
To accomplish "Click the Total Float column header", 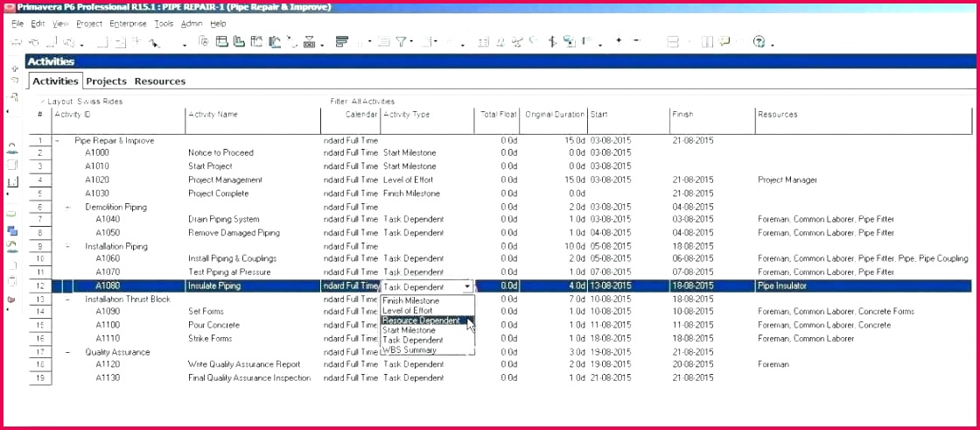I will click(498, 120).
